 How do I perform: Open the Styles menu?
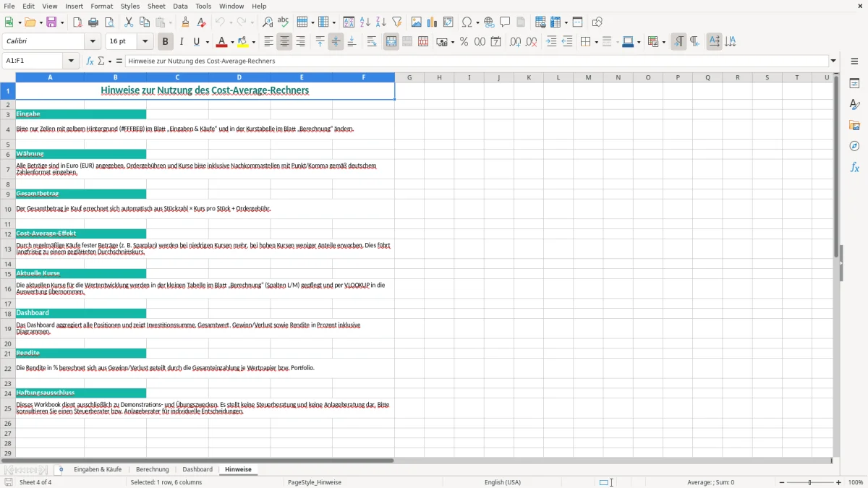tap(130, 6)
